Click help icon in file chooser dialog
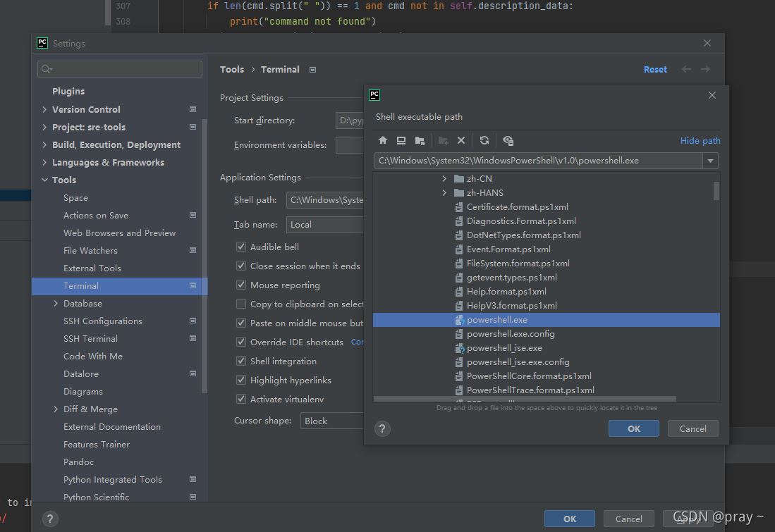The height and width of the screenshot is (532, 775). pyautogui.click(x=382, y=428)
